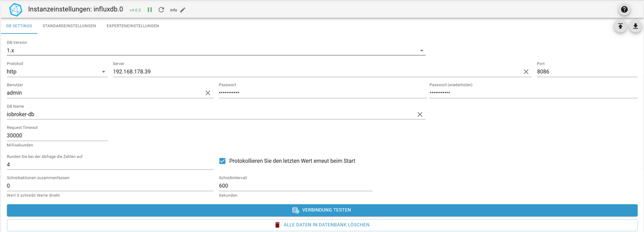Clear the Server field with X
The height and width of the screenshot is (232, 644).
[x=526, y=71]
